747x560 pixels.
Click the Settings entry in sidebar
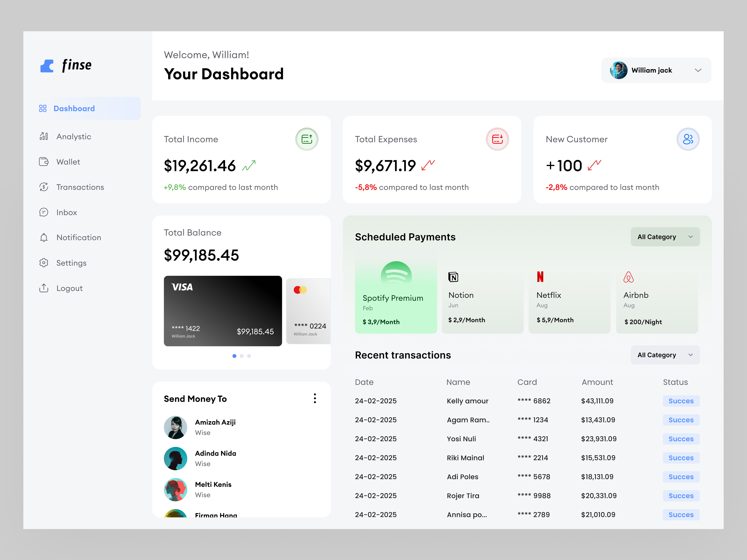71,263
